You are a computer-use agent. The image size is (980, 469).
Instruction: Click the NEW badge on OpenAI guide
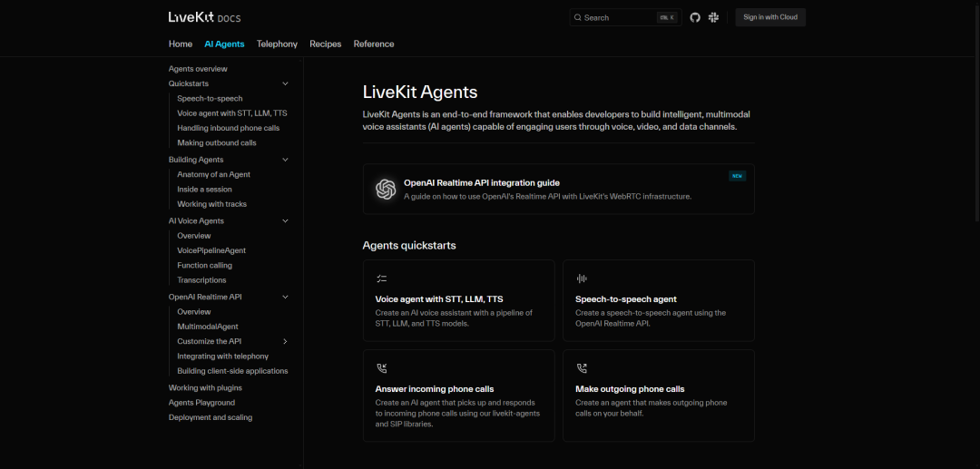pos(737,176)
